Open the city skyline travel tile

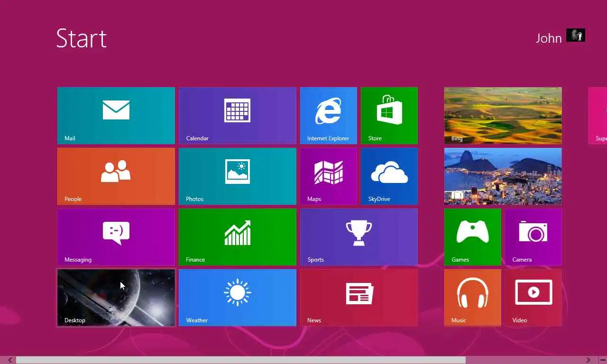point(503,176)
